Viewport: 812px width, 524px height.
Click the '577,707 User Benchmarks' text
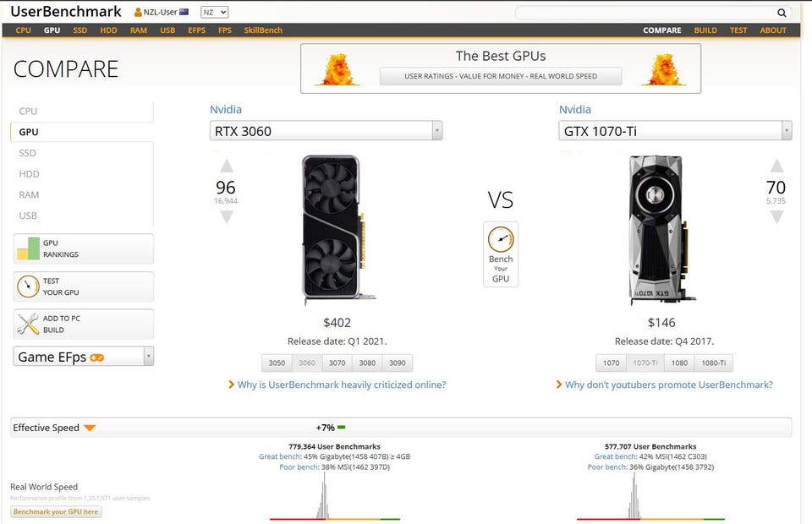coord(650,446)
